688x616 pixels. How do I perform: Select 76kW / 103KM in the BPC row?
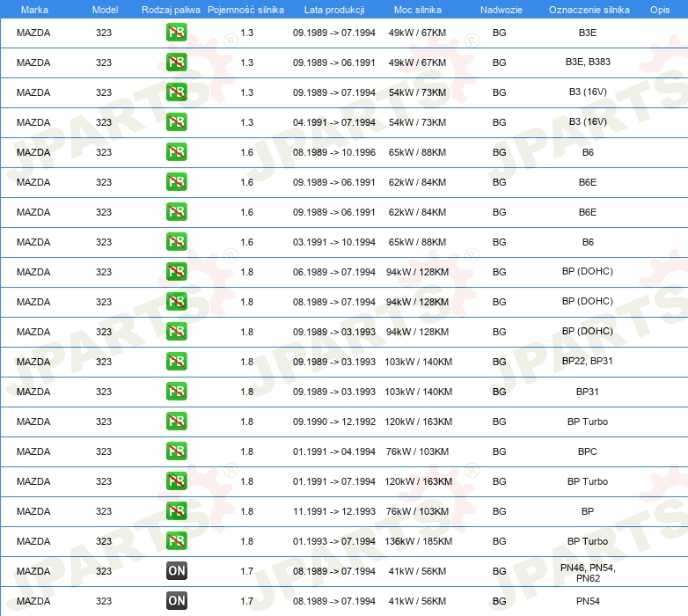coord(417,451)
